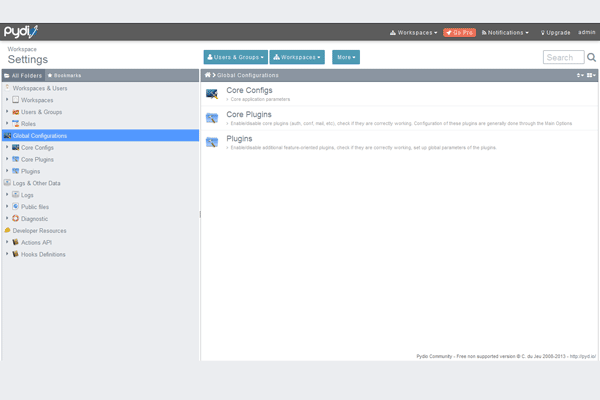Open the Notifications dropdown in header

click(x=505, y=32)
